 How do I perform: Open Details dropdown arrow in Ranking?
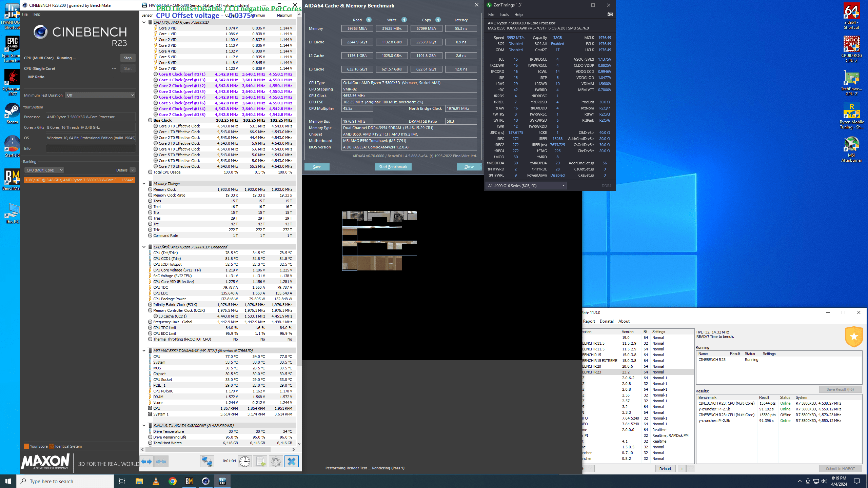click(x=133, y=170)
